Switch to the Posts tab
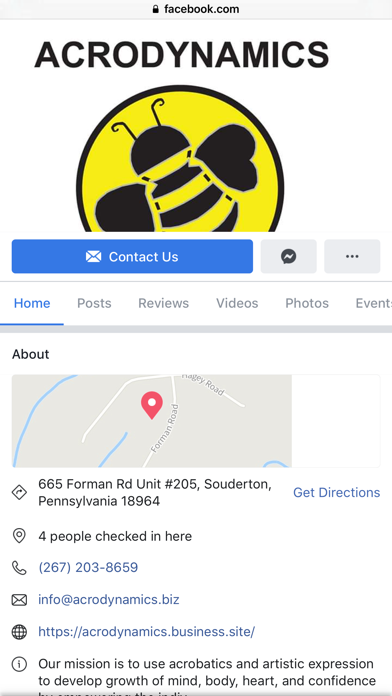The height and width of the screenshot is (696, 392). [x=94, y=303]
